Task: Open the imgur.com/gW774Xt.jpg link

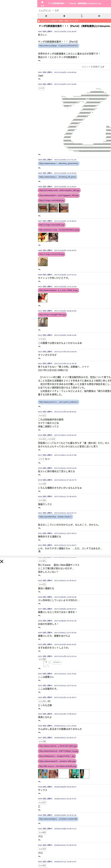Action: point(52,315)
